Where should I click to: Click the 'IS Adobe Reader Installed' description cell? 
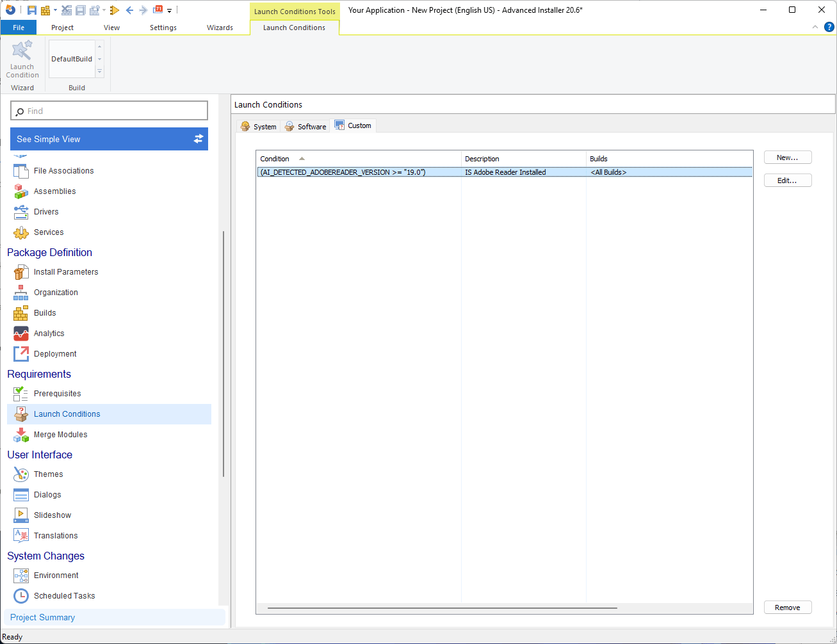pyautogui.click(x=505, y=172)
